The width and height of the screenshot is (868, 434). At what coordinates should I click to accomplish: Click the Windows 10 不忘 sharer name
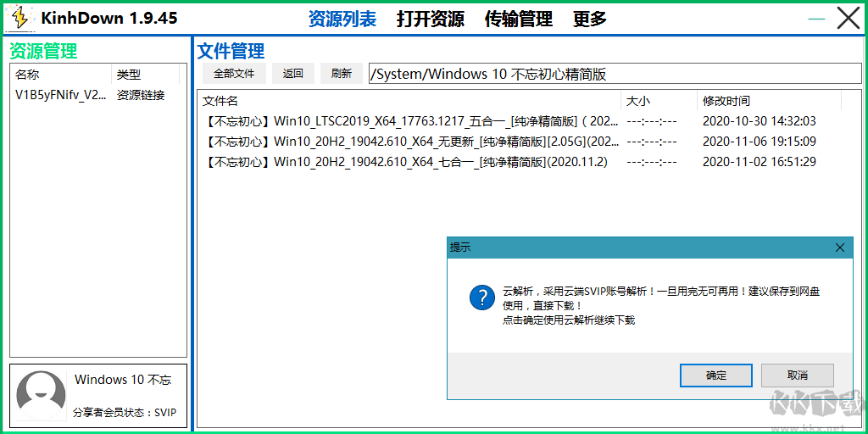(x=123, y=380)
